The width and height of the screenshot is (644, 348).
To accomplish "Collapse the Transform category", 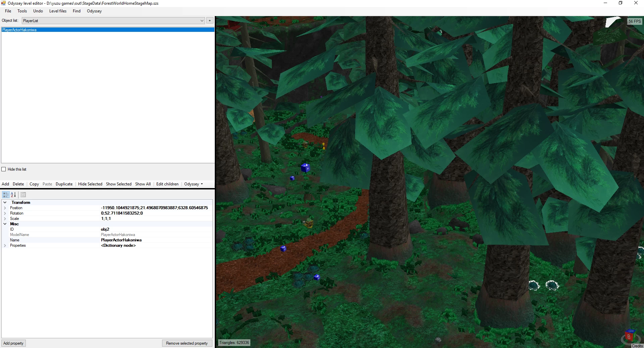I will coord(5,202).
